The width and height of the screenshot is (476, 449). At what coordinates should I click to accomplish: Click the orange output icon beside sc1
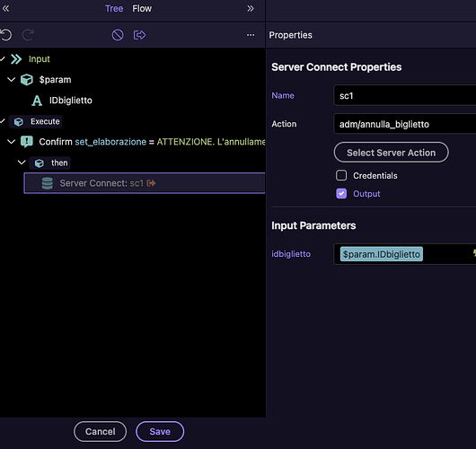coord(151,183)
